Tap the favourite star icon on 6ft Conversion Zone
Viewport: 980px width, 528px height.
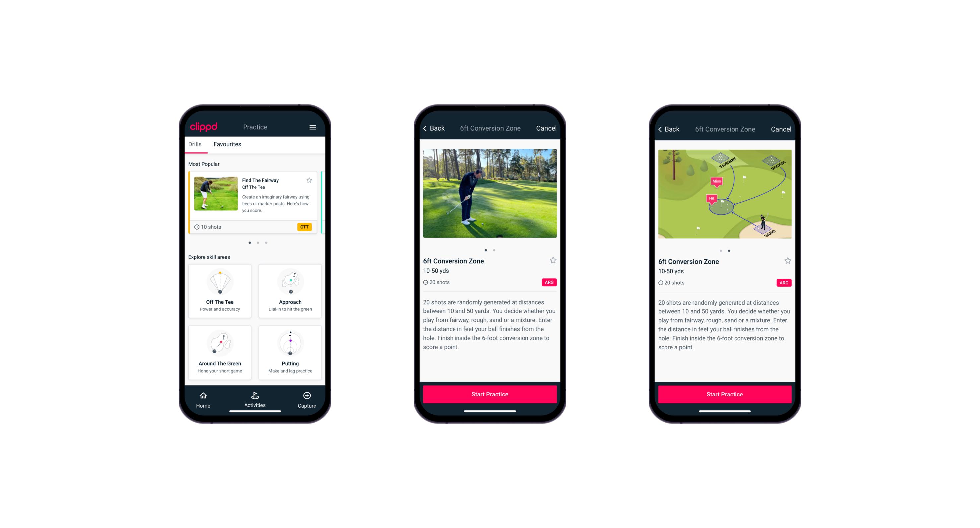tap(553, 260)
